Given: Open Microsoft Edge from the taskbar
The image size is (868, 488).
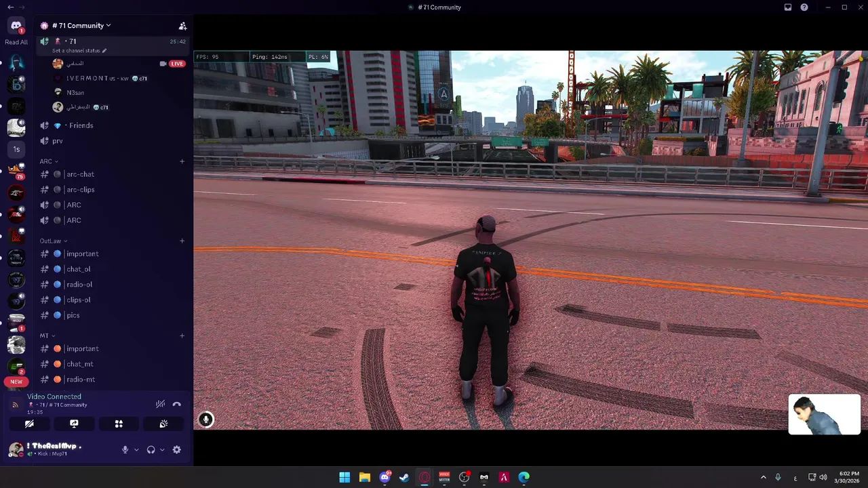Looking at the screenshot, I should click(x=524, y=477).
